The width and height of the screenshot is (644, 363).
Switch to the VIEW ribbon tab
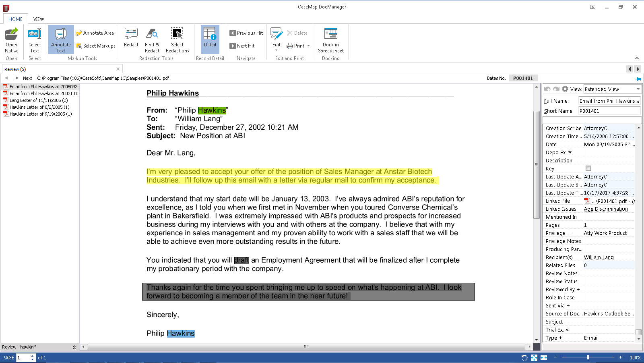pos(39,19)
